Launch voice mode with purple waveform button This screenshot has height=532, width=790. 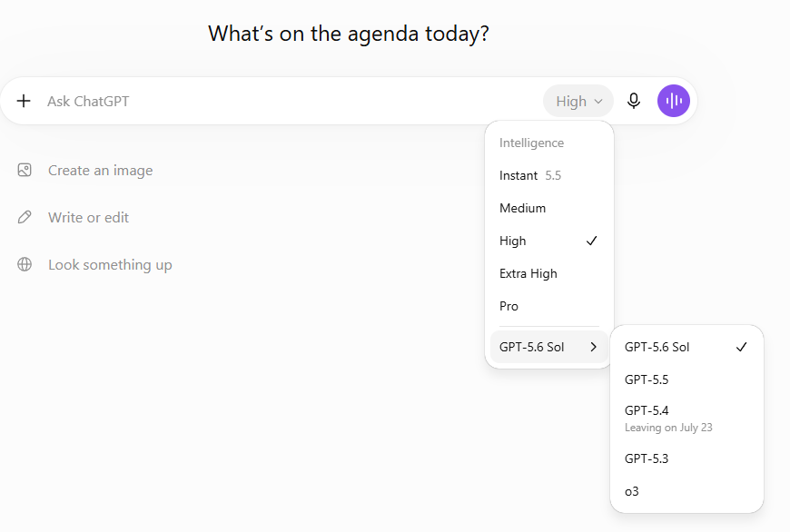coord(674,101)
